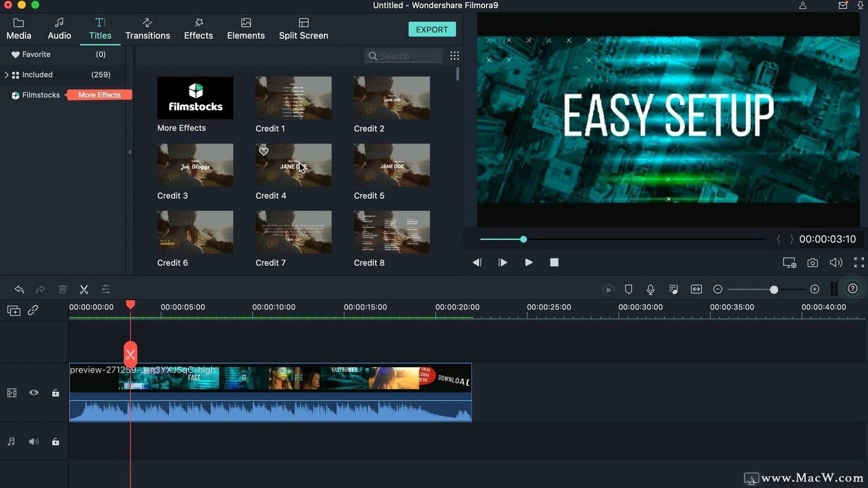The height and width of the screenshot is (488, 868).
Task: Click the mark in brace
Action: coord(778,239)
